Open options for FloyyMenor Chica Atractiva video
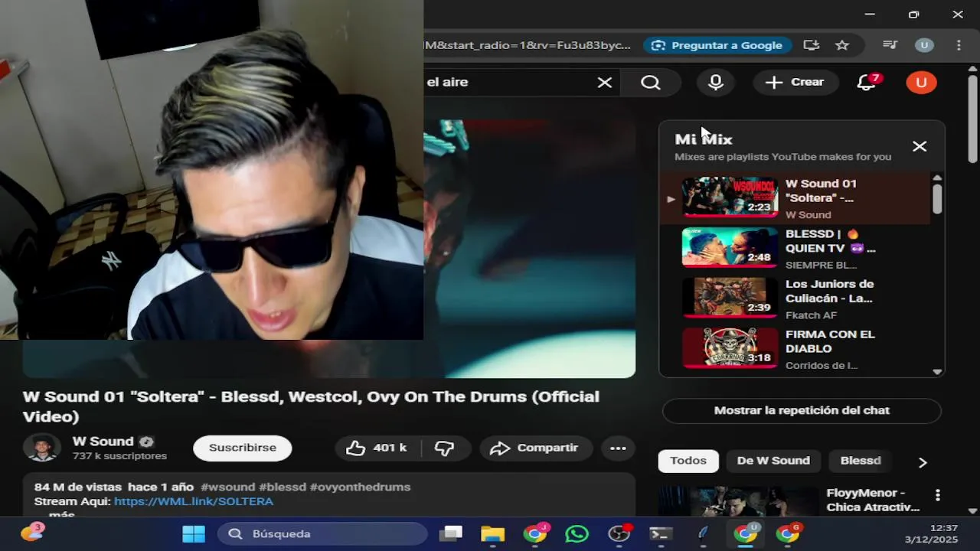The image size is (980, 551). coord(937,495)
